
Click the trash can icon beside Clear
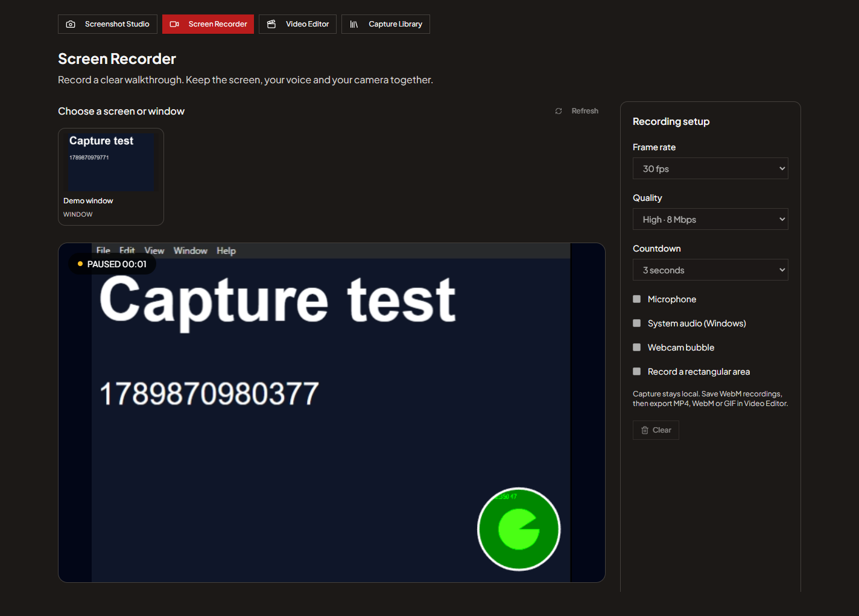click(645, 430)
